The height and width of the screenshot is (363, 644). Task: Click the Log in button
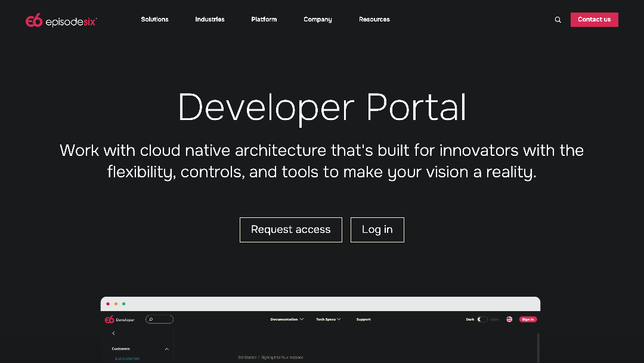click(377, 229)
